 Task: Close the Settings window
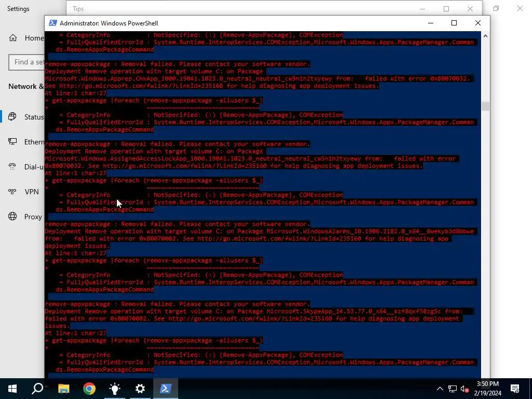click(520, 8)
